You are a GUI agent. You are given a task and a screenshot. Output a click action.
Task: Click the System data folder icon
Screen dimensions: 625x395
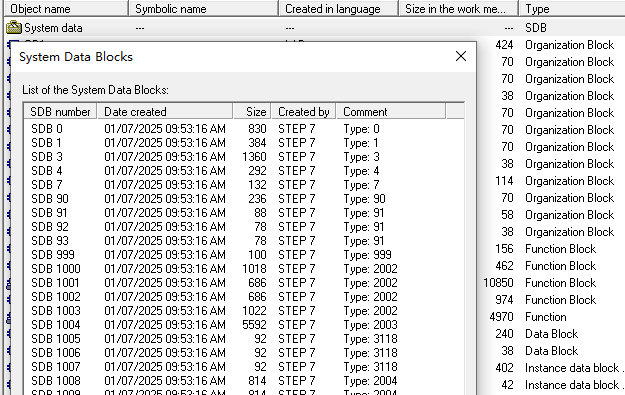tap(14, 28)
